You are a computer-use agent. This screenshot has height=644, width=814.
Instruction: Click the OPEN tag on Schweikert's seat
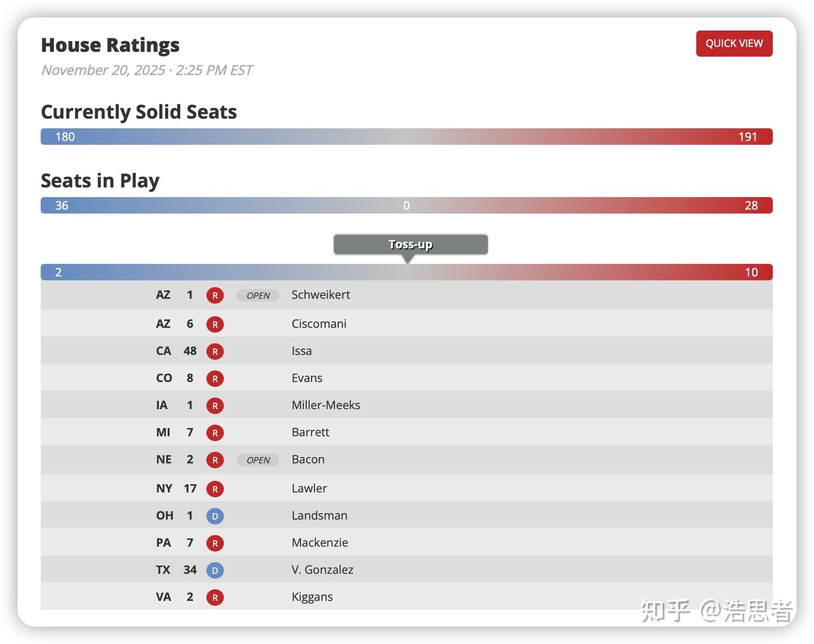pos(258,295)
